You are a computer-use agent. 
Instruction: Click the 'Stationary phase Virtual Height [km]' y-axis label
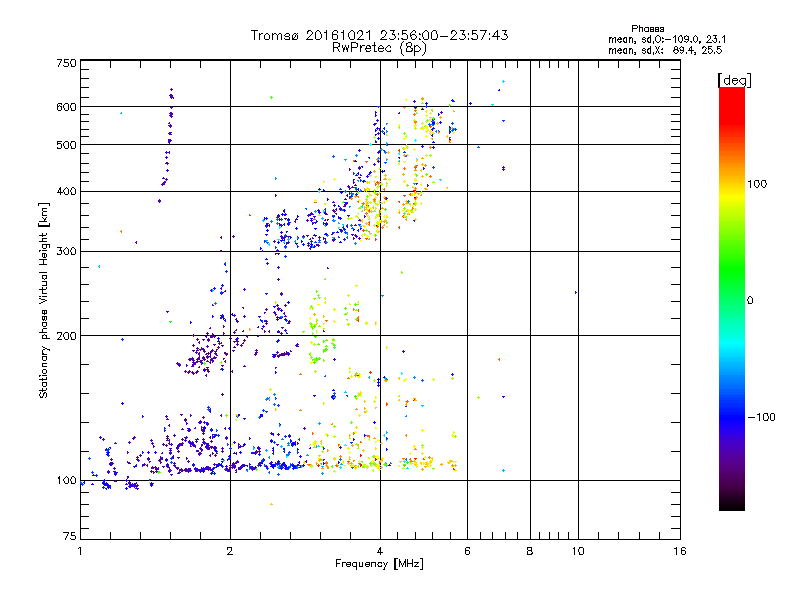(43, 300)
